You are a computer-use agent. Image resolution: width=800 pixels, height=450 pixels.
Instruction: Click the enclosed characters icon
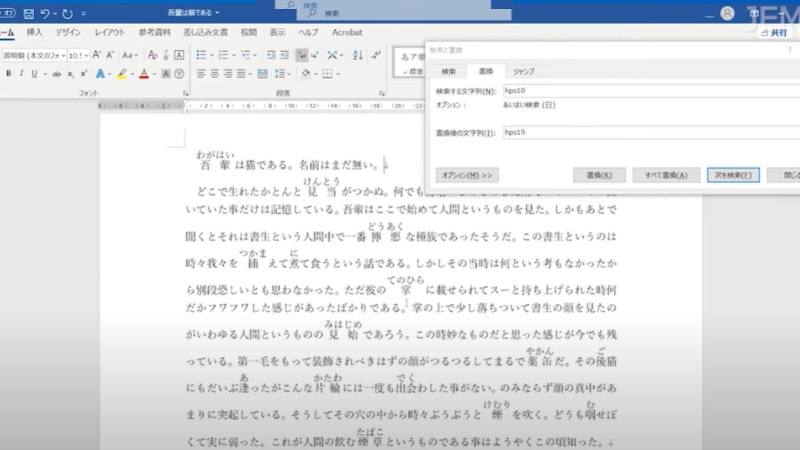tap(179, 74)
